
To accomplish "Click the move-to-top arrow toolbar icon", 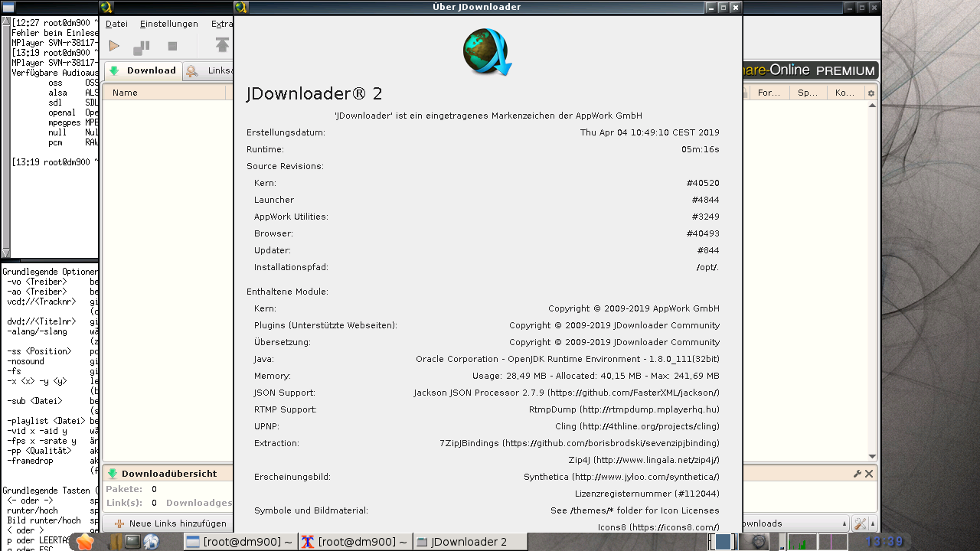I will (222, 46).
